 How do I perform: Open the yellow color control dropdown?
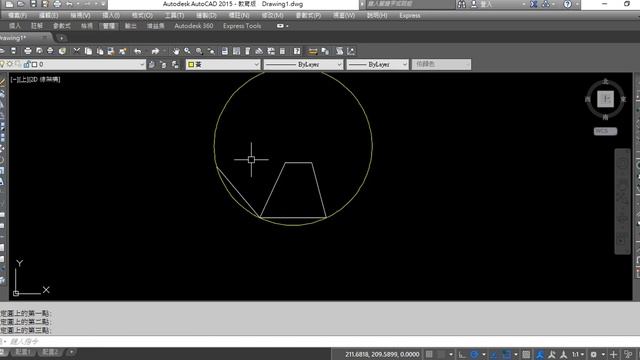pyautogui.click(x=256, y=64)
